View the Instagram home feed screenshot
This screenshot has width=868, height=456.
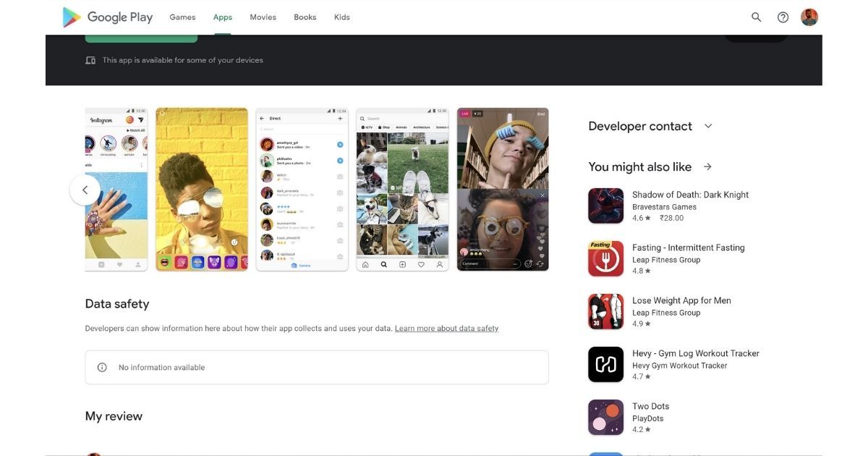pyautogui.click(x=116, y=190)
